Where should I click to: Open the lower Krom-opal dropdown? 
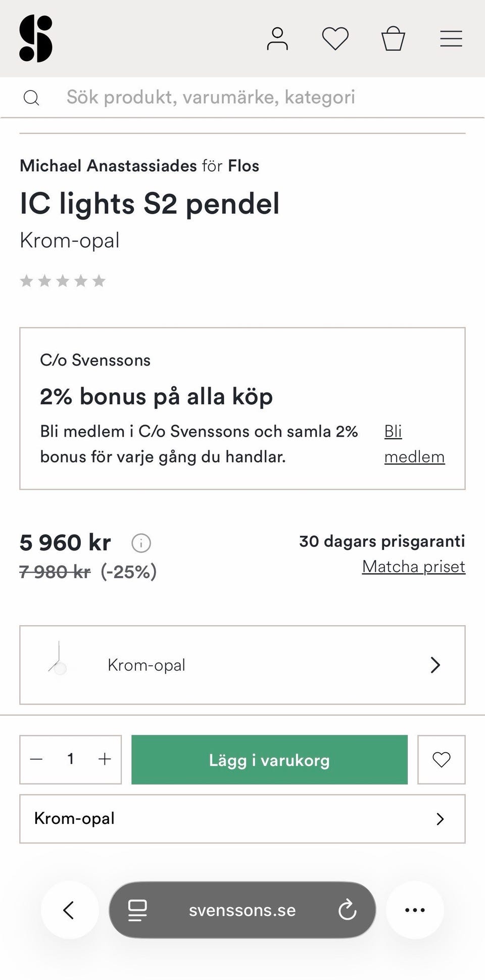[x=242, y=819]
